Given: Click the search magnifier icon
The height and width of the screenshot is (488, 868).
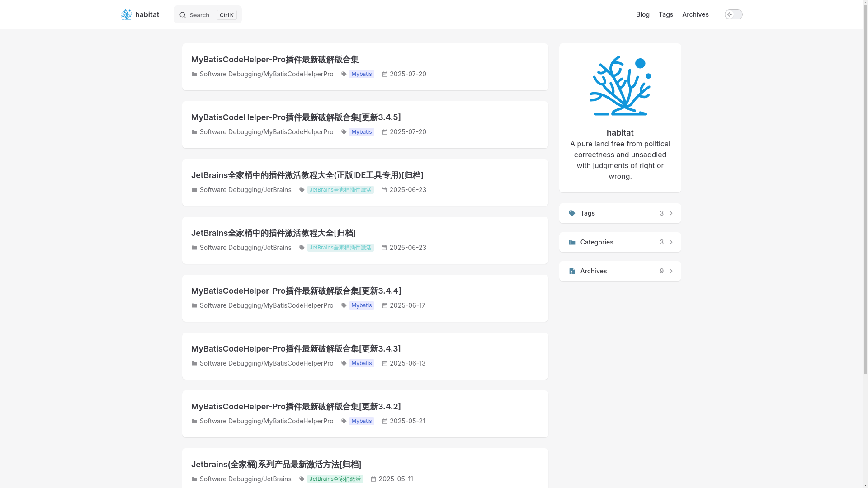Looking at the screenshot, I should pyautogui.click(x=183, y=15).
